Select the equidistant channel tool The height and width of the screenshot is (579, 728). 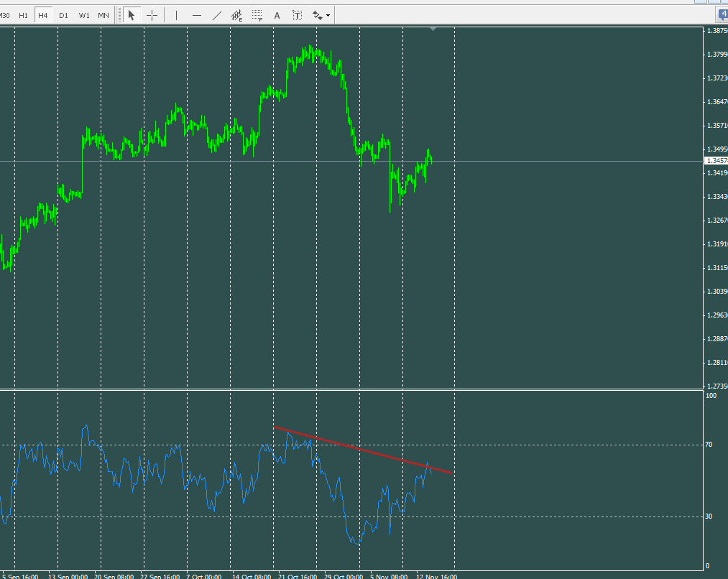tap(236, 15)
